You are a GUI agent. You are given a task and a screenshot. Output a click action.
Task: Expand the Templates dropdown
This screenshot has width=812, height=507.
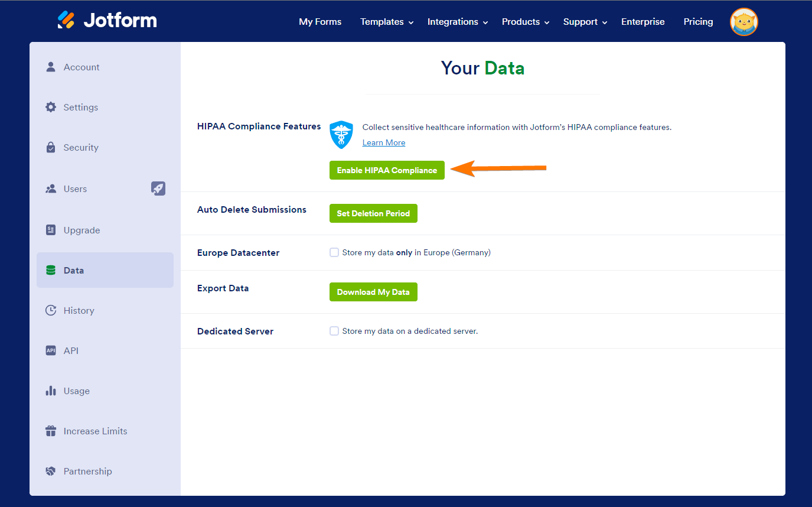click(x=382, y=22)
